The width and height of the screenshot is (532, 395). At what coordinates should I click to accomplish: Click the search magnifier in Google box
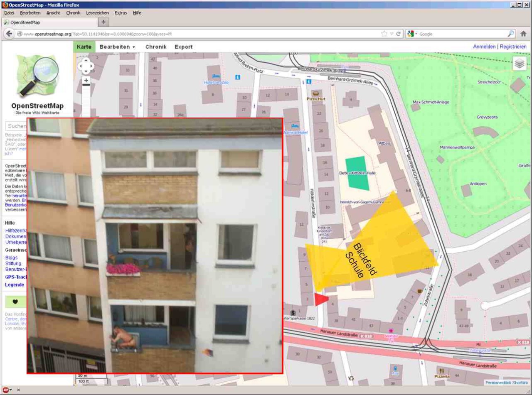(511, 34)
